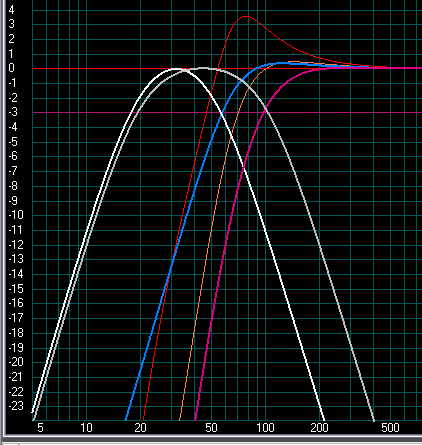Click the -13 vertical axis label
422x445 pixels.
pos(16,259)
